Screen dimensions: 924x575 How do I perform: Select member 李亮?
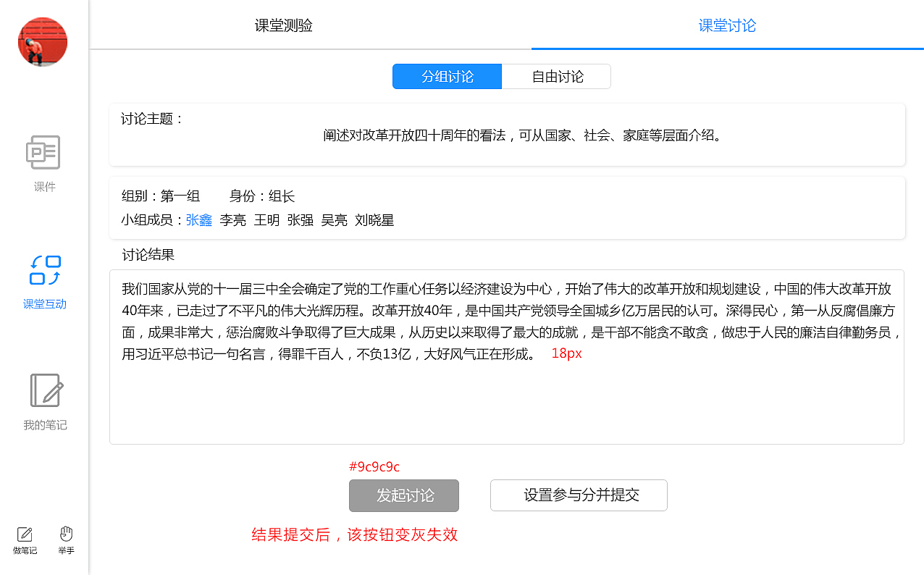[232, 220]
